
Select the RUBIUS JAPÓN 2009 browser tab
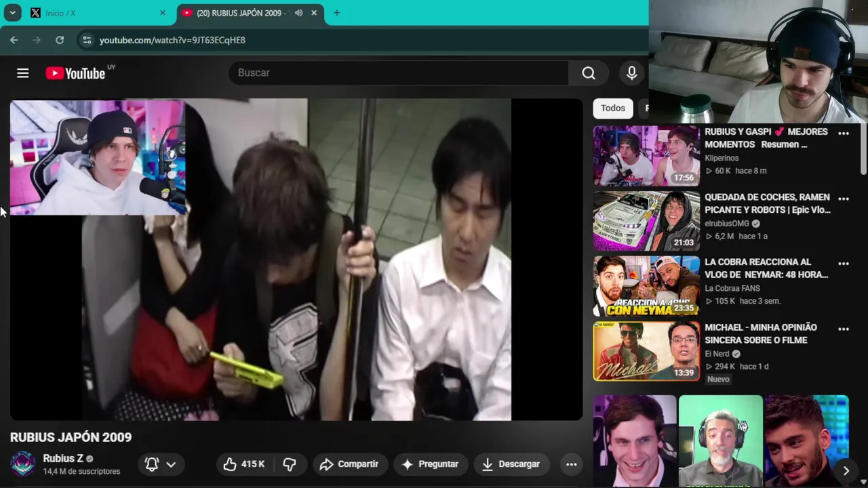(248, 13)
